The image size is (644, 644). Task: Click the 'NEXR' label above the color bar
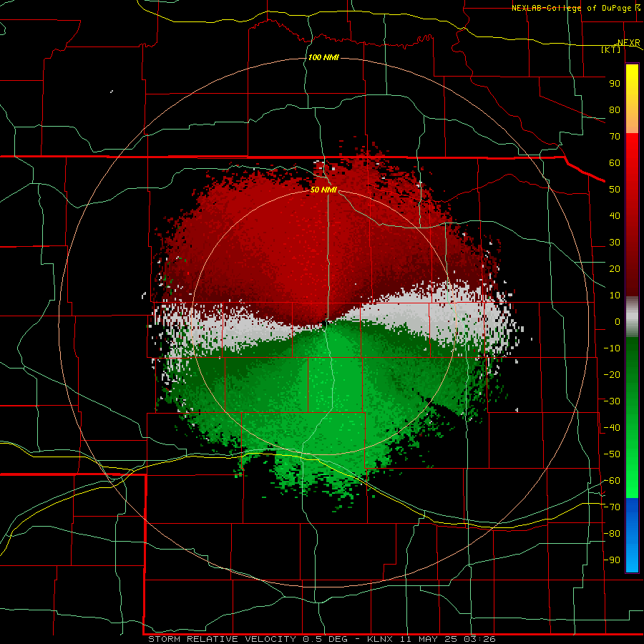(629, 43)
